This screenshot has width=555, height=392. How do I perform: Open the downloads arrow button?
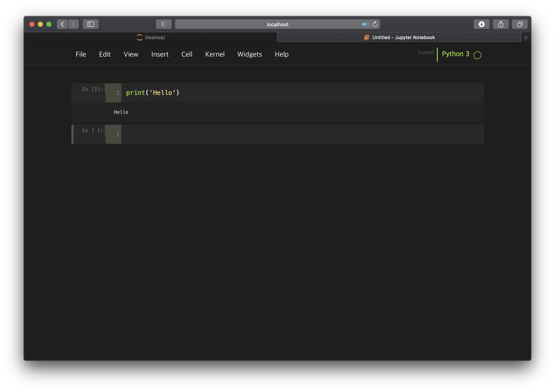coord(481,24)
